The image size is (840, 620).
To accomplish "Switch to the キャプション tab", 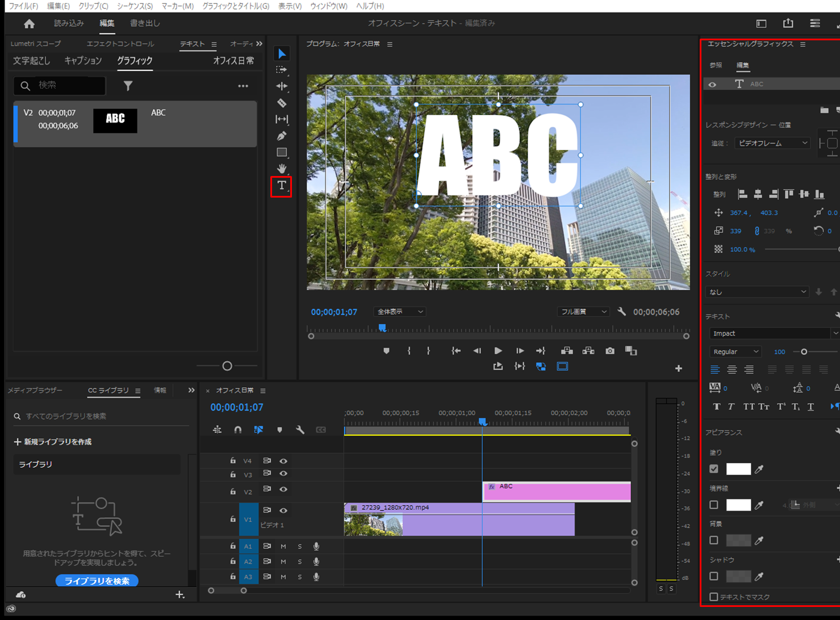I will (83, 61).
